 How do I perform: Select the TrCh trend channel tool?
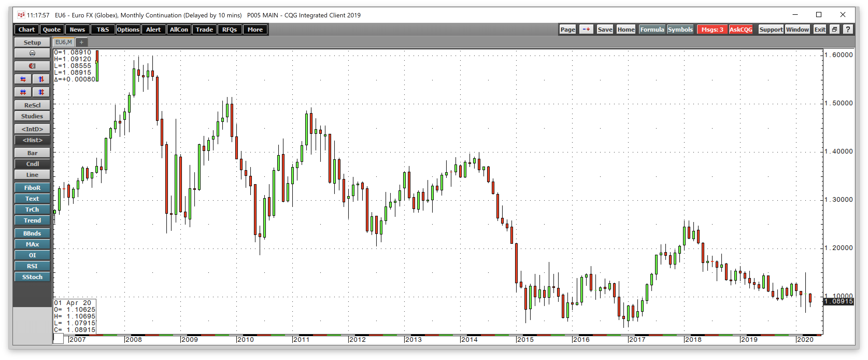tap(32, 210)
